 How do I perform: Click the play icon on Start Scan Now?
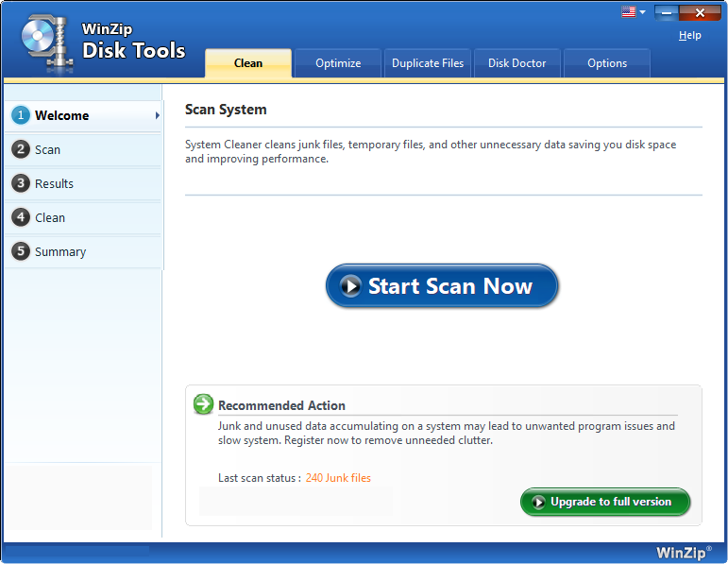coord(351,286)
